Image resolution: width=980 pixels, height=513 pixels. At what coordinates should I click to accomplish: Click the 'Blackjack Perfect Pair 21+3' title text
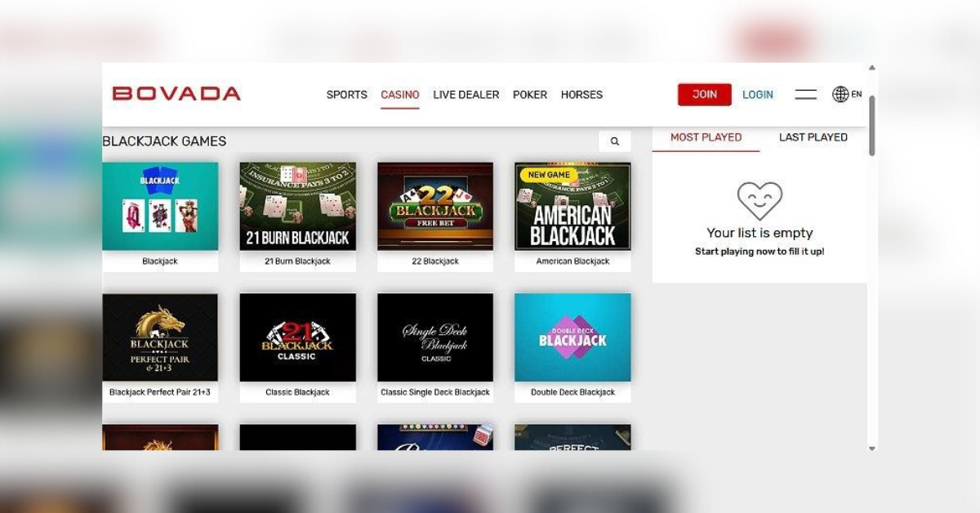[x=160, y=392]
